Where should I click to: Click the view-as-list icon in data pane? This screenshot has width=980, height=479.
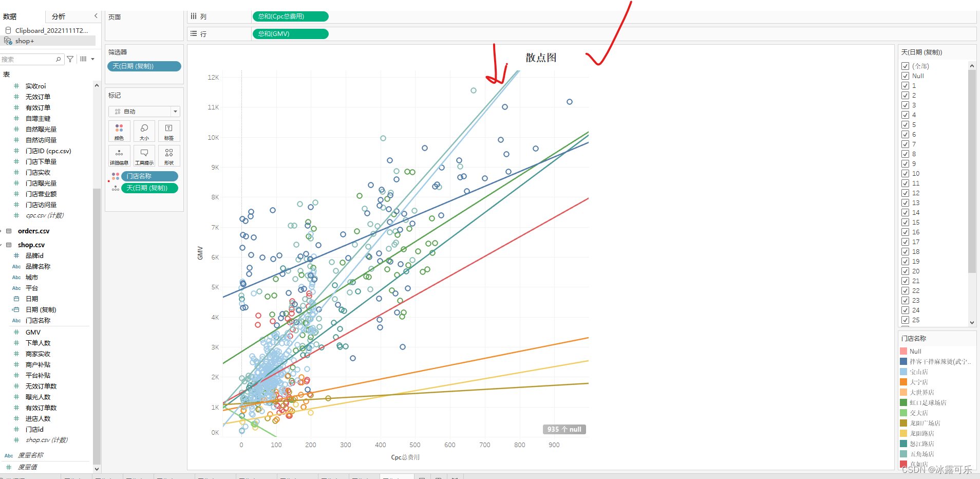pyautogui.click(x=83, y=59)
